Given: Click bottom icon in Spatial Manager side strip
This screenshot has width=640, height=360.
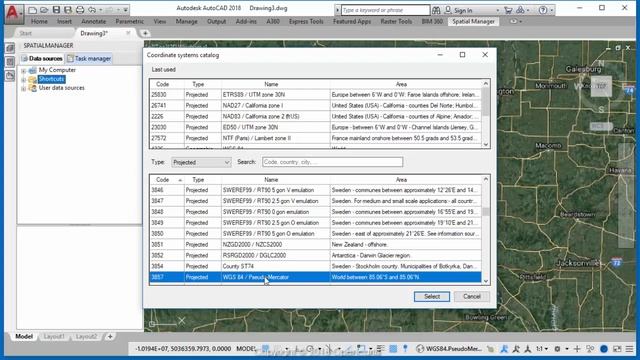Looking at the screenshot, I should click(10, 76).
